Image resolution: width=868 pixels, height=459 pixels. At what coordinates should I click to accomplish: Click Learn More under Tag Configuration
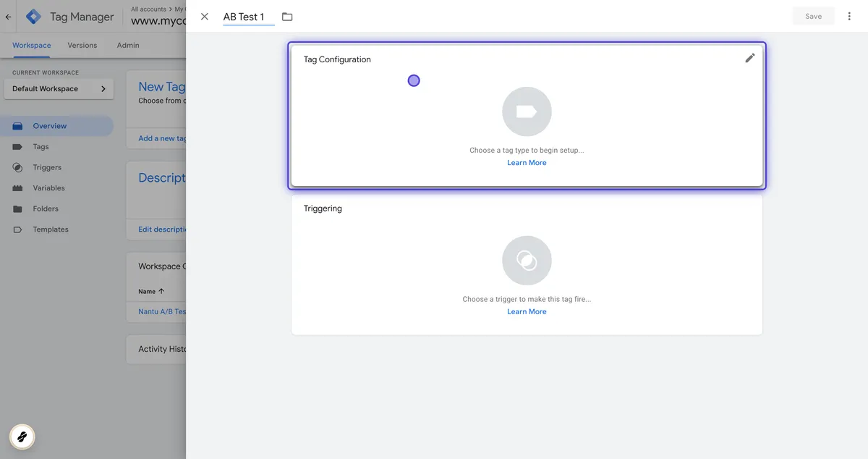pos(527,163)
